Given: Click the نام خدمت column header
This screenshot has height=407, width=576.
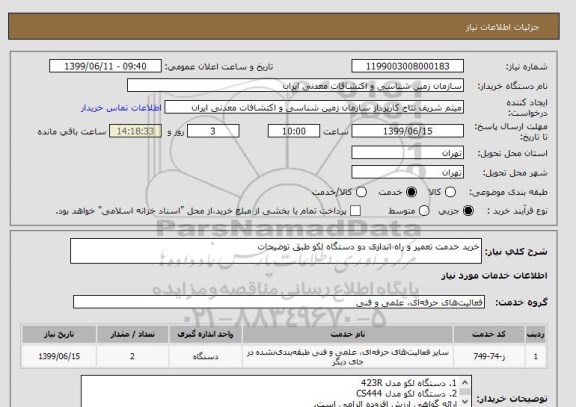Looking at the screenshot, I should 348,335.
